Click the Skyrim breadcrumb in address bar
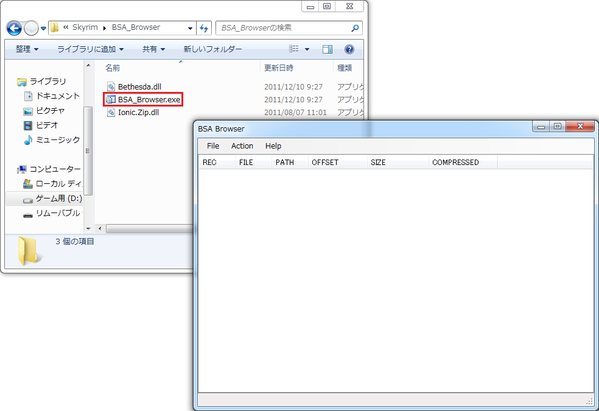 [85, 28]
